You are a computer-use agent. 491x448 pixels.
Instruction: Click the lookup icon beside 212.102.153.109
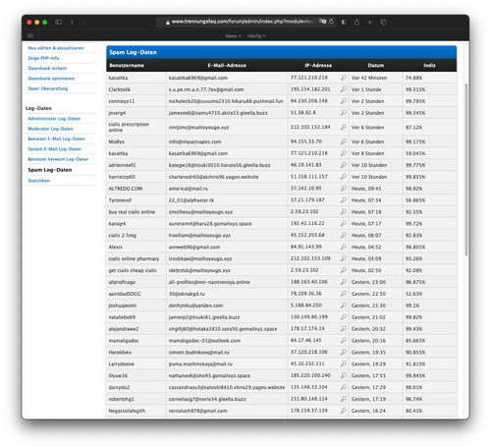coord(344,258)
